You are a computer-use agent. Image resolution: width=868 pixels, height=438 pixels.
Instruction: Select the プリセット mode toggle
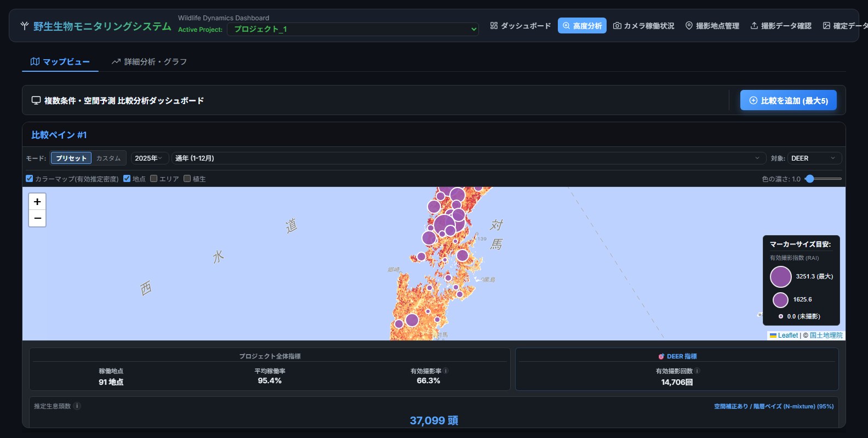pyautogui.click(x=71, y=158)
